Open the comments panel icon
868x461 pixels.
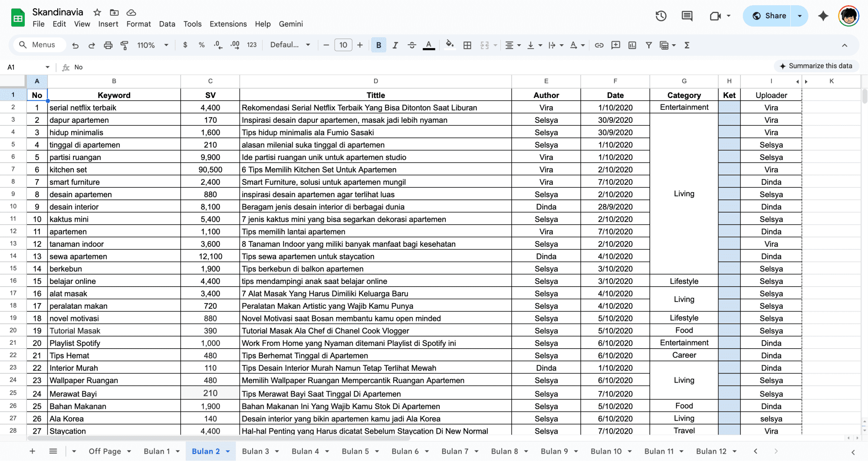687,16
